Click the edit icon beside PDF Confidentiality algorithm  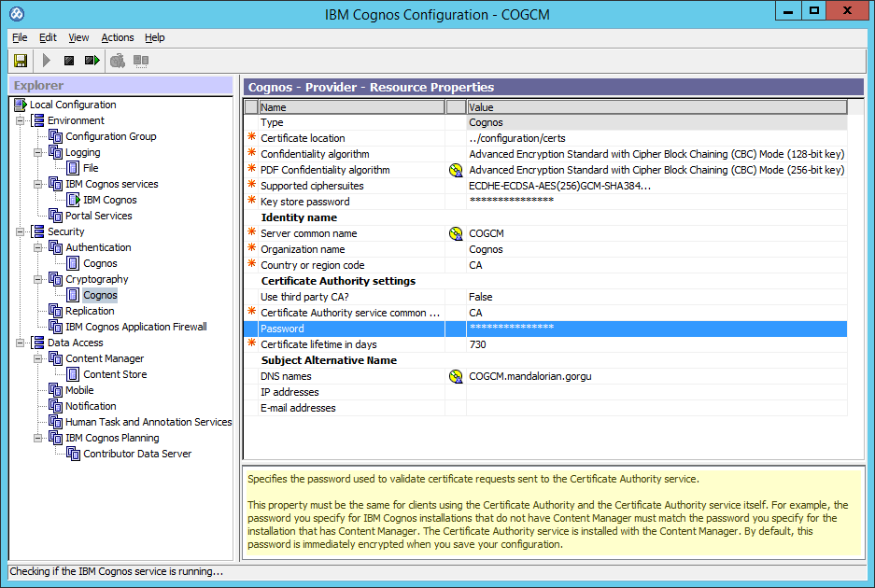point(456,170)
